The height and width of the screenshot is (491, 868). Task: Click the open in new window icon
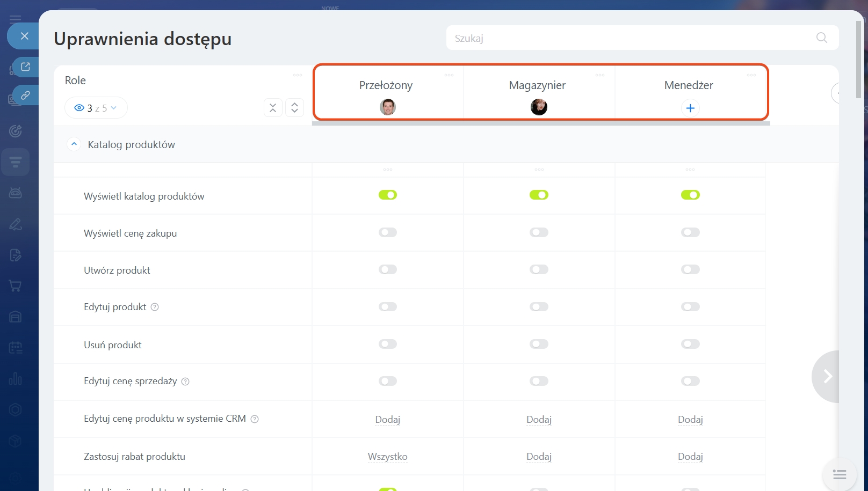tap(25, 67)
